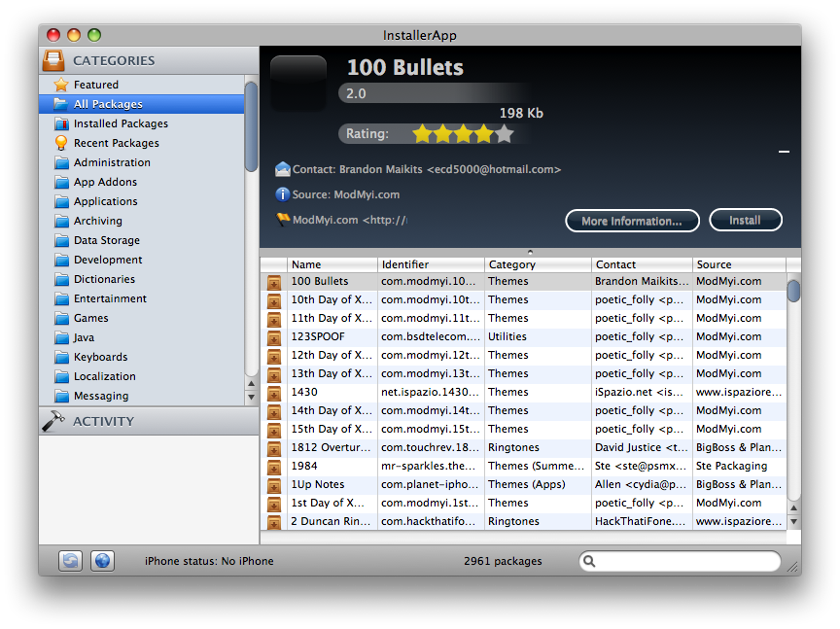Open Entertainment category

(141, 298)
